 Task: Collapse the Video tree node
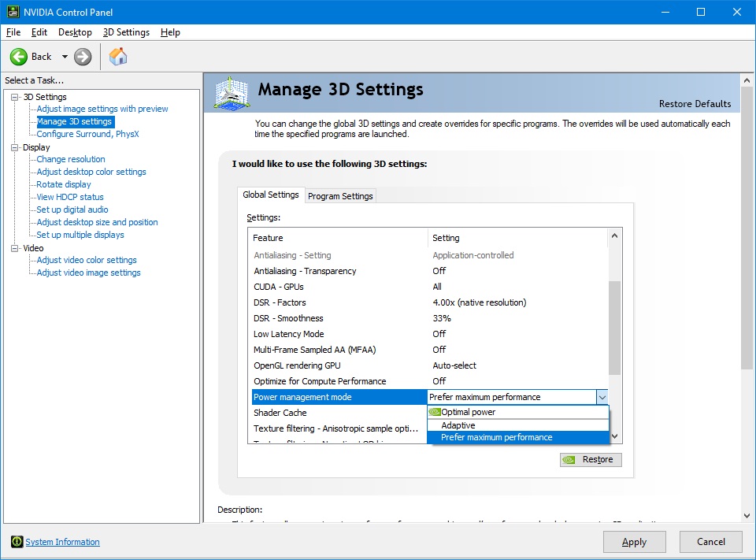[15, 248]
